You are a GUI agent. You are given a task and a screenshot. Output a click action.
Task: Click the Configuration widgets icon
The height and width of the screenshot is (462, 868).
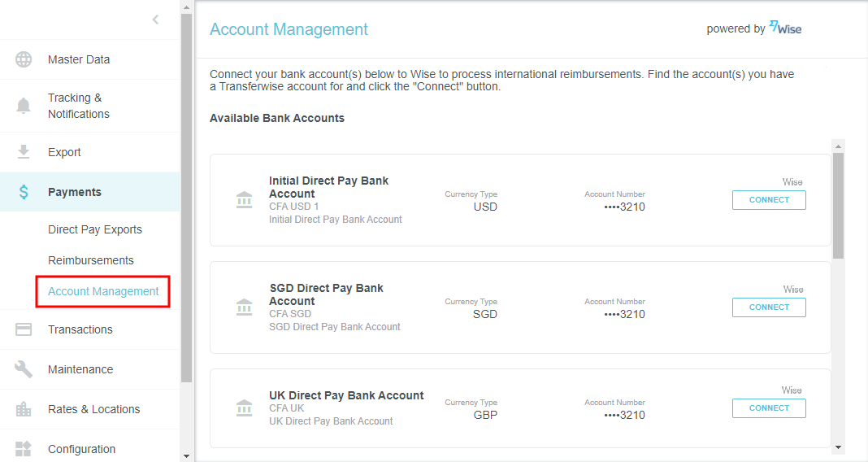[24, 449]
